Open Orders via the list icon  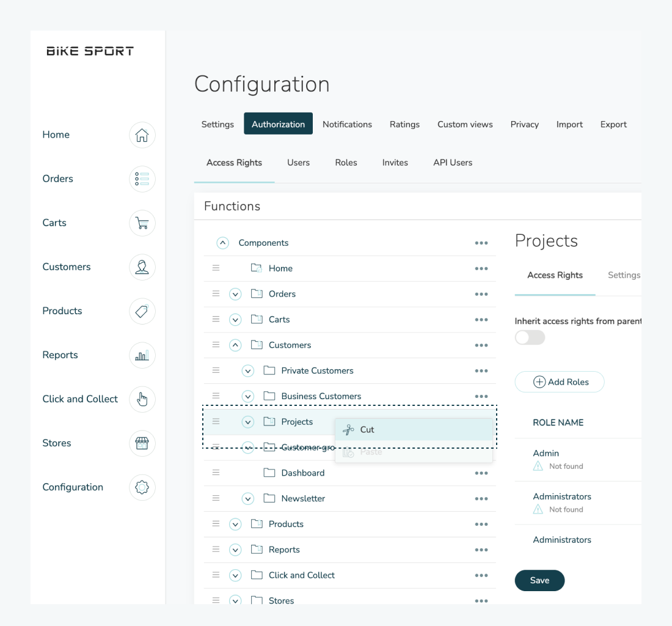coord(142,179)
